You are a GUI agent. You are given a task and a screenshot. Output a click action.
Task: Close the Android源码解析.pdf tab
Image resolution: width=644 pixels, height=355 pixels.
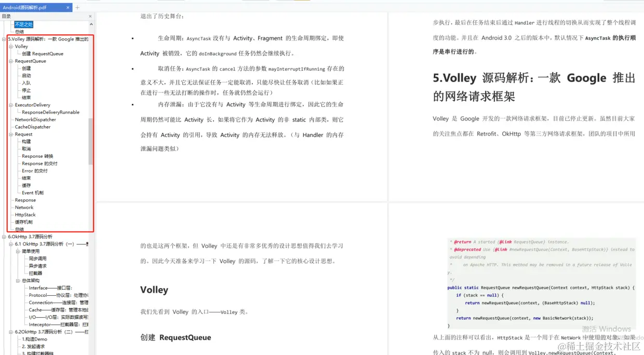[69, 8]
